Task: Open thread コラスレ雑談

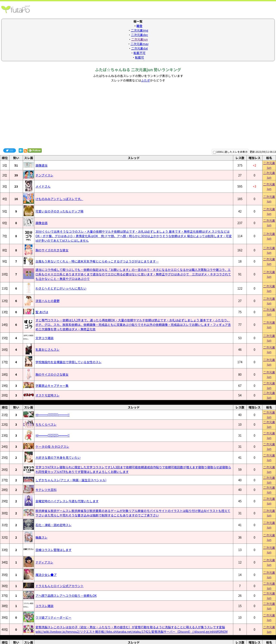Action: point(44,606)
